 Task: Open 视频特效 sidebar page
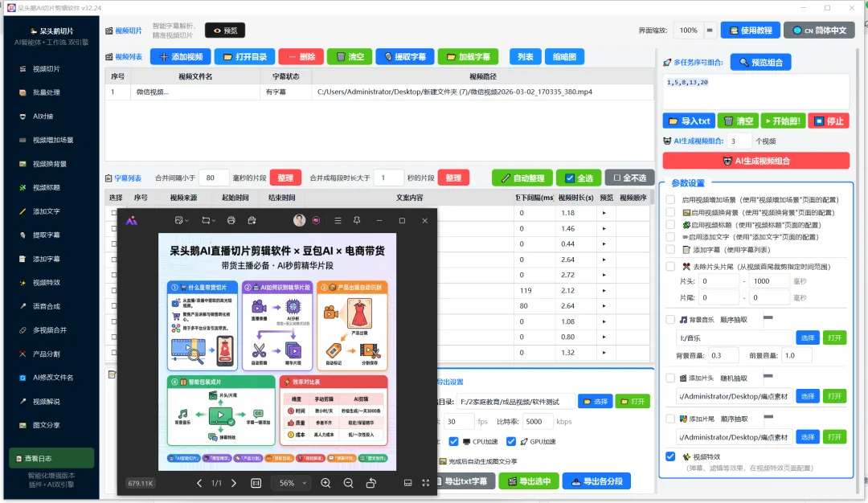(46, 283)
